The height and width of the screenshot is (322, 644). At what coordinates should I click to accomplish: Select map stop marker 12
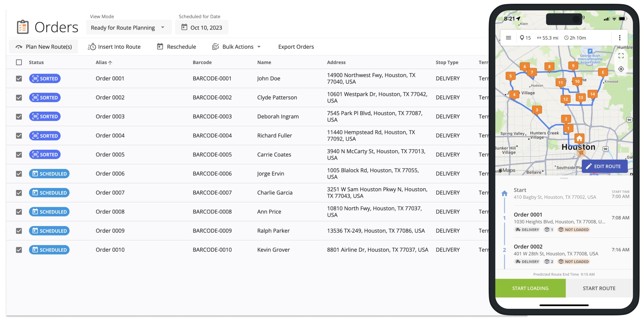coord(565,99)
